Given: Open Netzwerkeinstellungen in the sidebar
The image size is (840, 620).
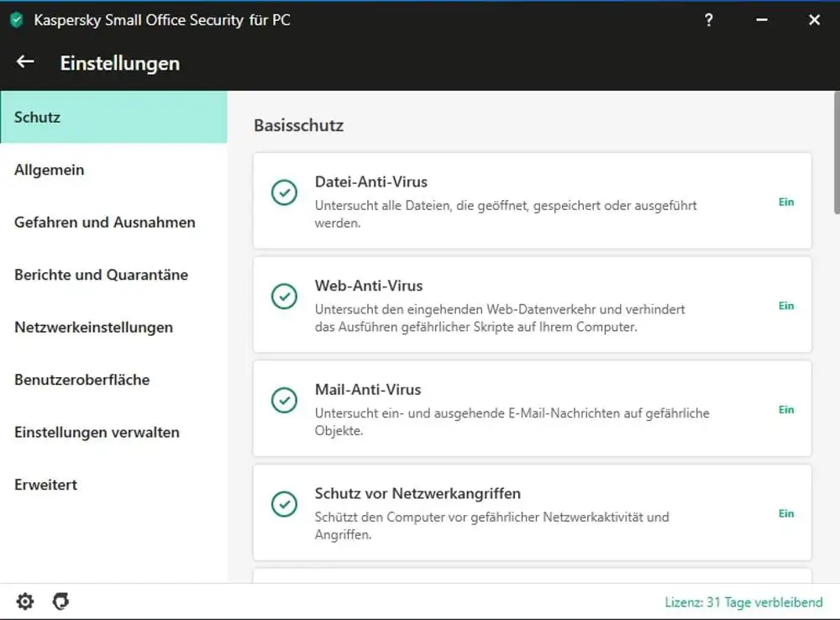Looking at the screenshot, I should pos(93,328).
